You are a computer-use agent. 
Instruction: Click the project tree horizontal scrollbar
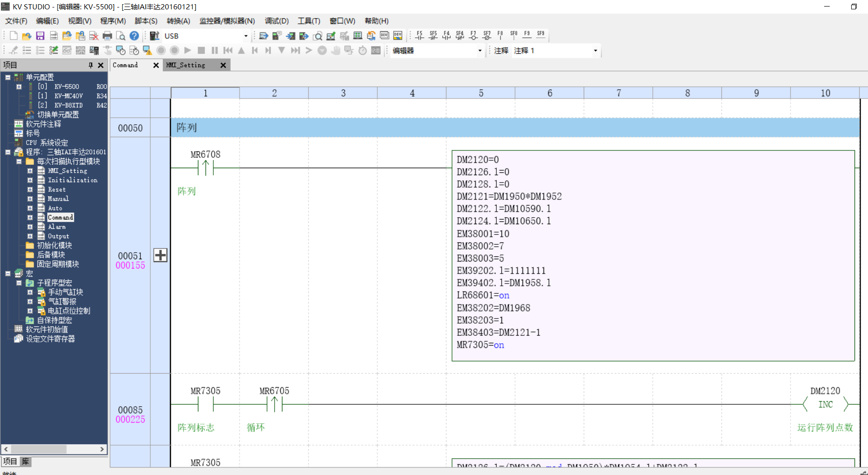[x=40, y=449]
